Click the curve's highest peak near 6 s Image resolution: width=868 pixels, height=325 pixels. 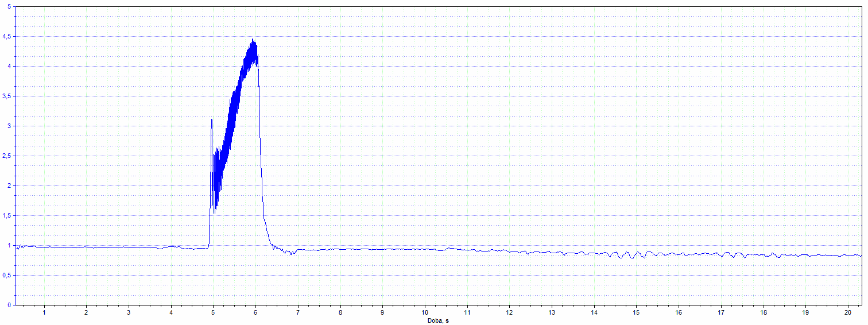click(253, 40)
